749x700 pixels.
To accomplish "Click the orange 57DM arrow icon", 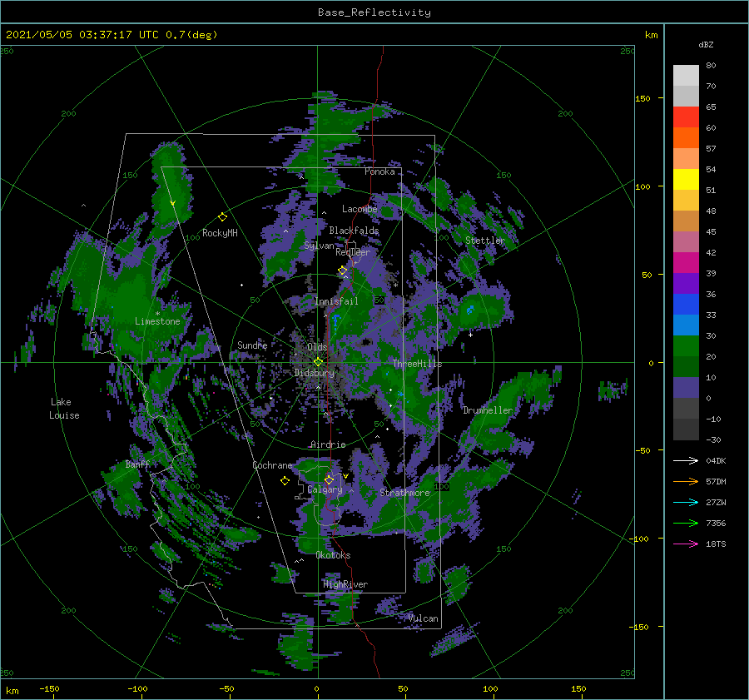I will pyautogui.click(x=686, y=482).
